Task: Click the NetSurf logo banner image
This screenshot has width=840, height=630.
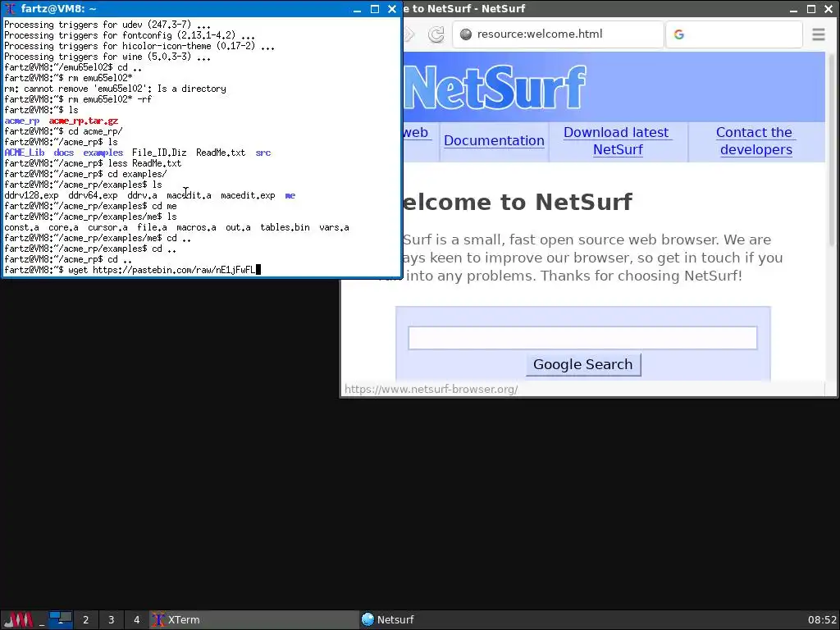Action: [493, 87]
